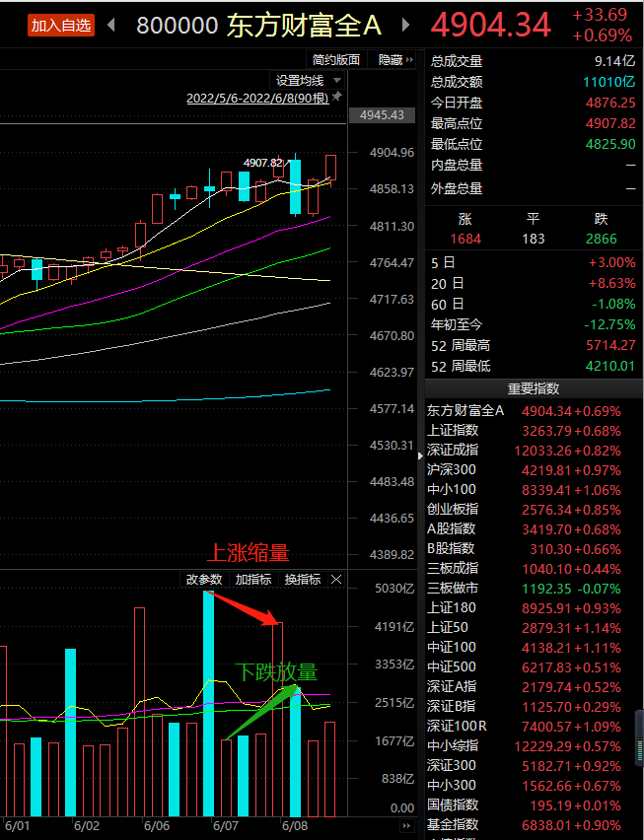Go to previous index with left arrow
The width and height of the screenshot is (644, 840).
pyautogui.click(x=111, y=25)
